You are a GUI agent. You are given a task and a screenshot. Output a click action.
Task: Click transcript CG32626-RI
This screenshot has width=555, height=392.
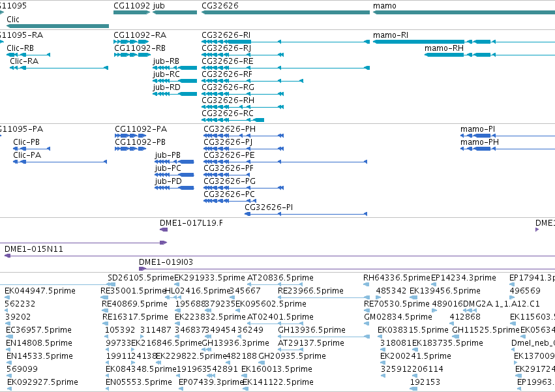(286, 42)
